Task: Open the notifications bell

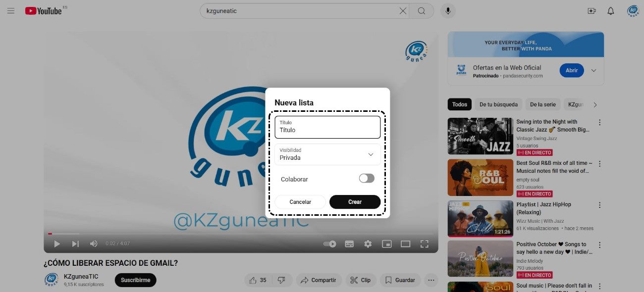Action: (611, 11)
